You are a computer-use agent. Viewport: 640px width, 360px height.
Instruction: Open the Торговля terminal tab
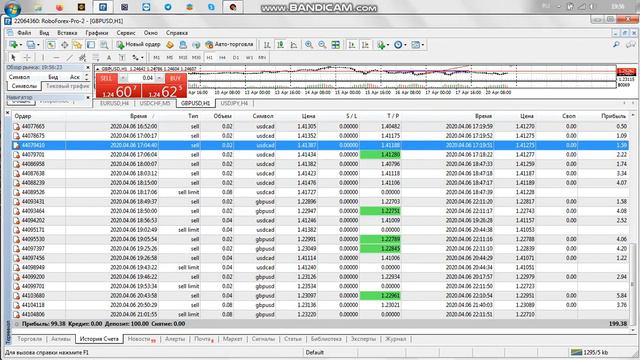[x=29, y=339]
